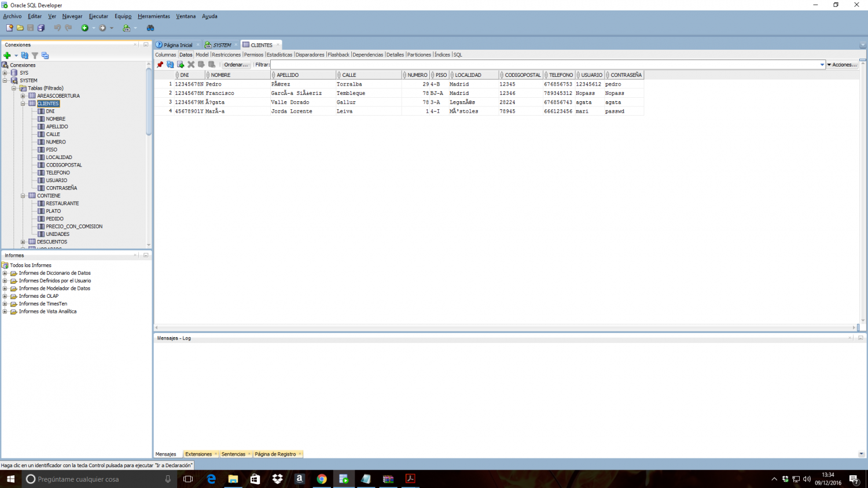Expand the AREASCOBERTURA table node
Screen dimensions: 868x488
coord(23,96)
